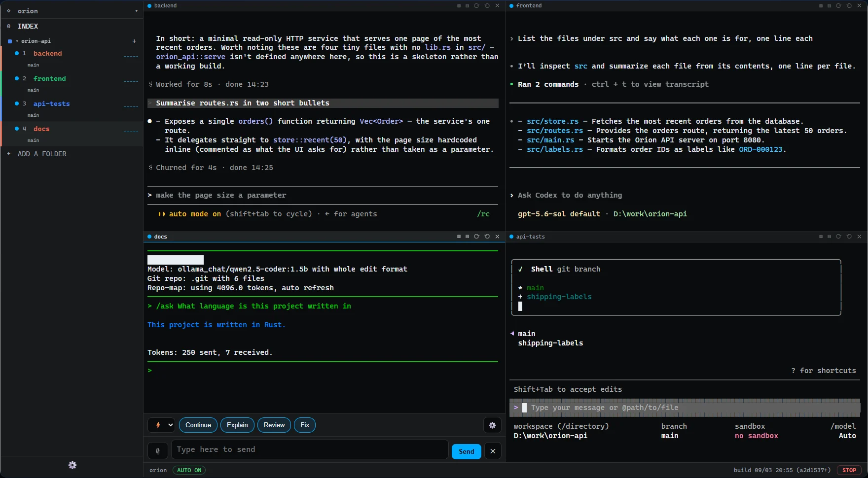Click the horizontal split icon in the docs pane header
Image resolution: width=868 pixels, height=478 pixels.
pyautogui.click(x=467, y=237)
